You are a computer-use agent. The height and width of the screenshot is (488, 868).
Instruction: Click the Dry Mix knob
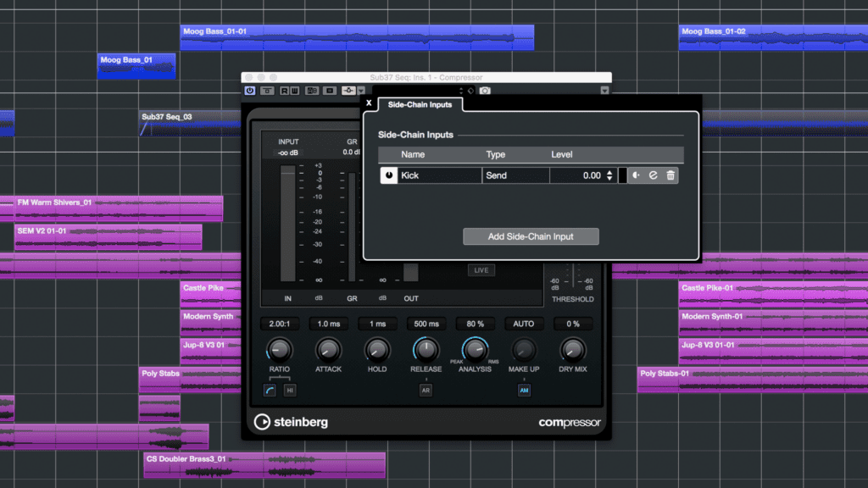pyautogui.click(x=572, y=350)
